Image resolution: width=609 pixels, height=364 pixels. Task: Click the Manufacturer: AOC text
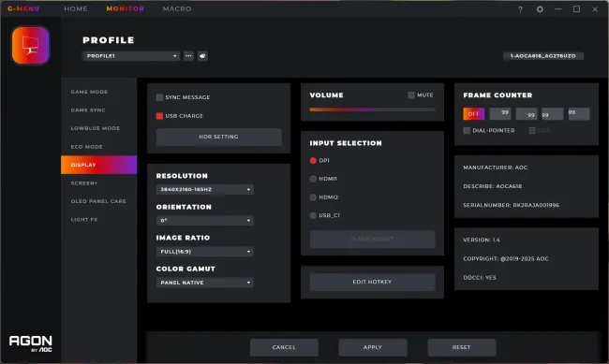click(496, 167)
